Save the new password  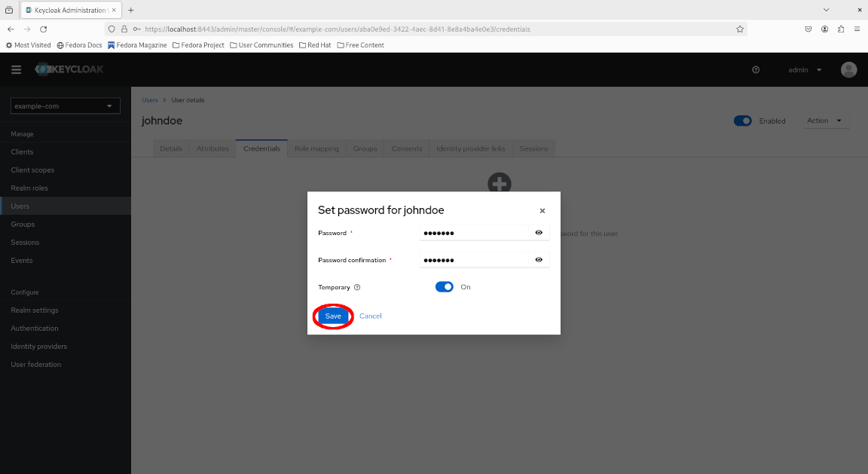coord(333,317)
